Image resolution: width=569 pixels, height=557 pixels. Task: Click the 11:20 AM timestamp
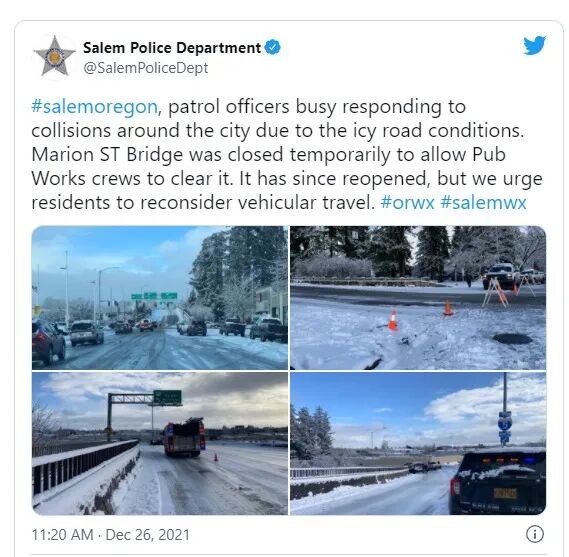62,535
